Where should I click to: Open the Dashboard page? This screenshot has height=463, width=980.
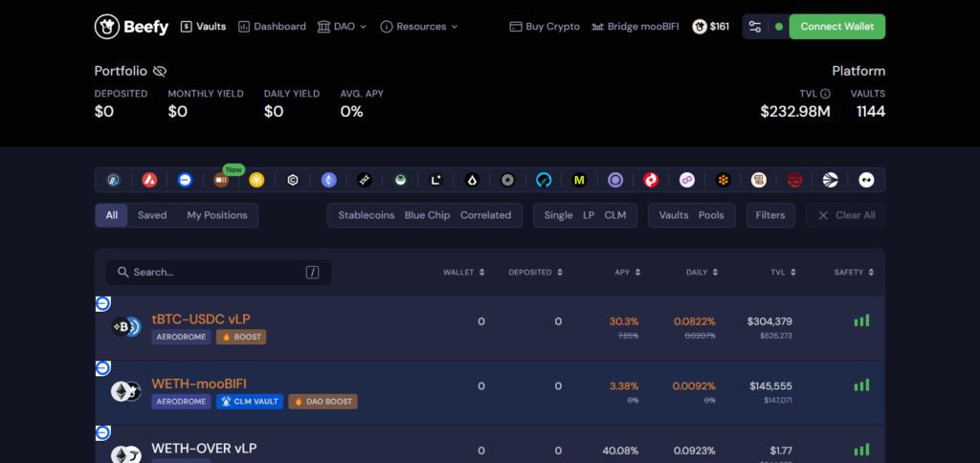tap(272, 26)
